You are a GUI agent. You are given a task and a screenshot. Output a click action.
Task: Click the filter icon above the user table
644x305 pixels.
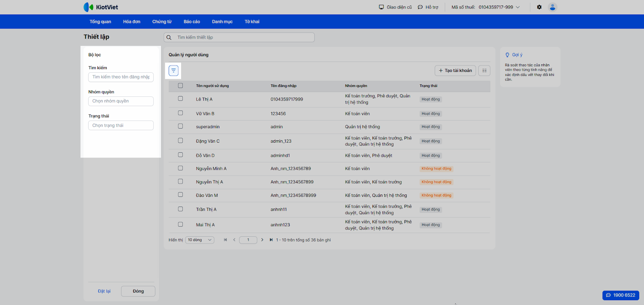click(x=173, y=71)
